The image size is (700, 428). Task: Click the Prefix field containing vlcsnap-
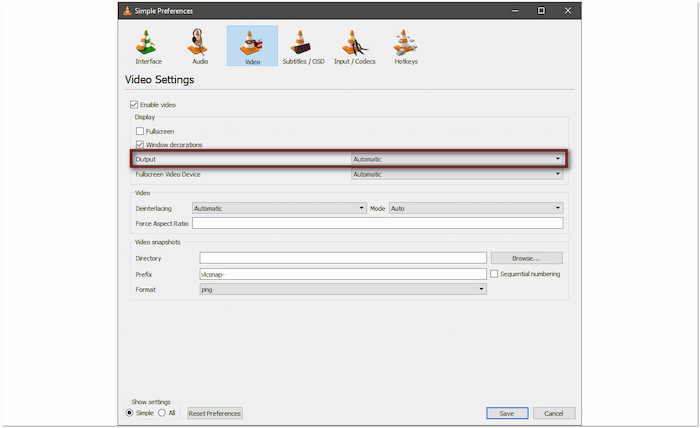[343, 274]
